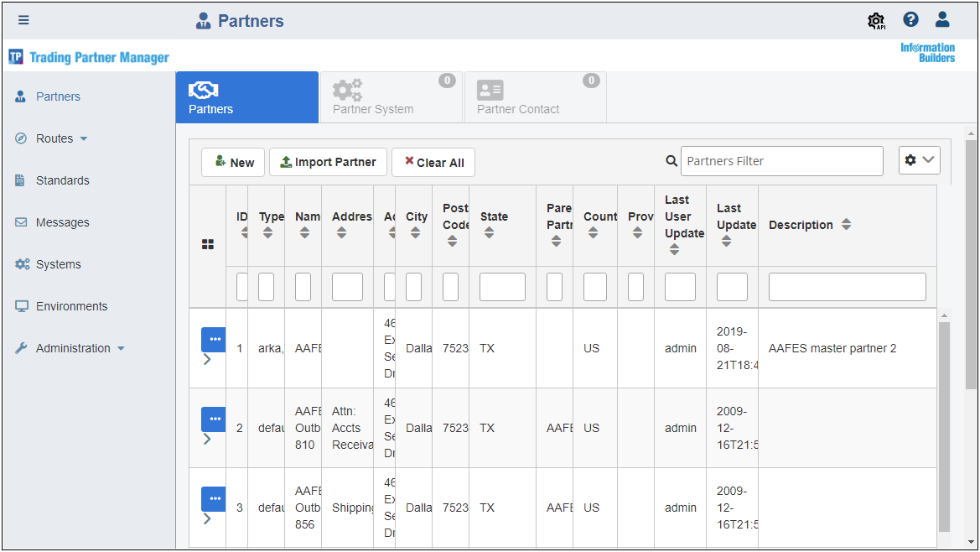
Task: Open the actions menu for row 2
Action: [x=214, y=419]
